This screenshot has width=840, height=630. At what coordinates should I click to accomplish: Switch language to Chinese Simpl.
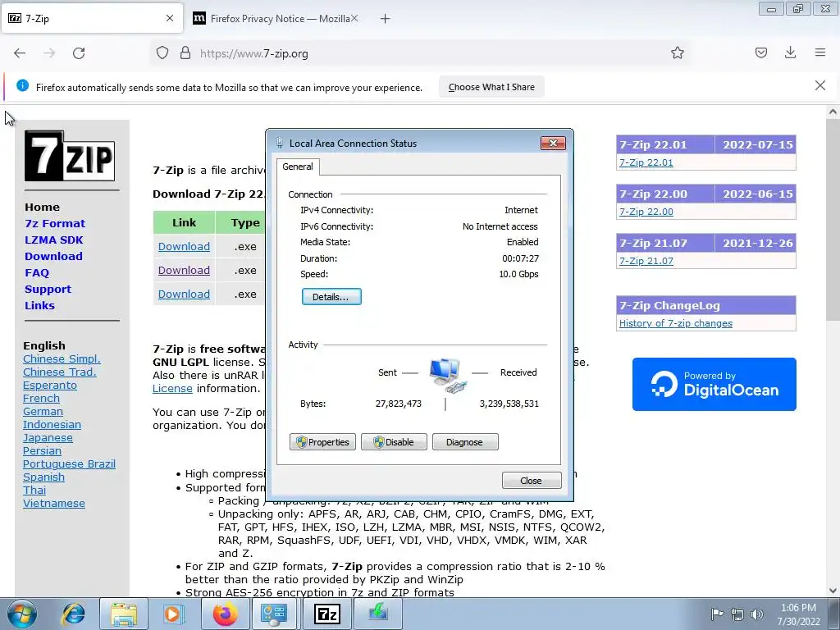click(x=62, y=359)
